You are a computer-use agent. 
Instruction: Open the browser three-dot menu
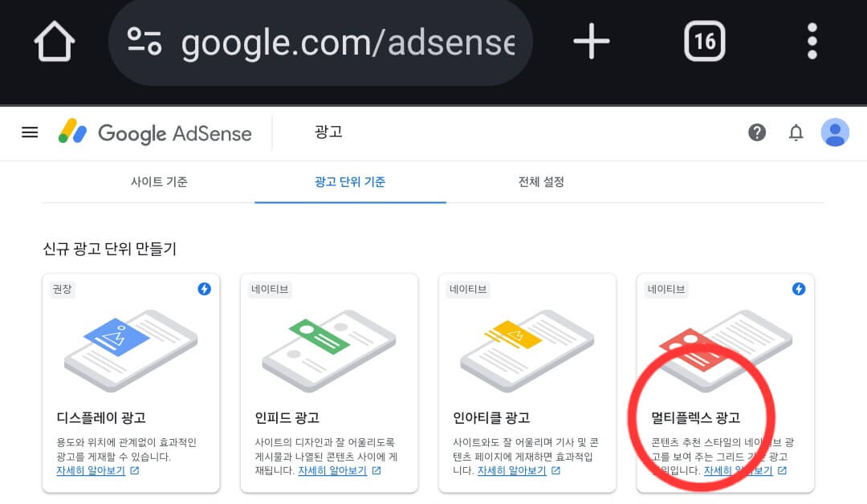pyautogui.click(x=812, y=41)
